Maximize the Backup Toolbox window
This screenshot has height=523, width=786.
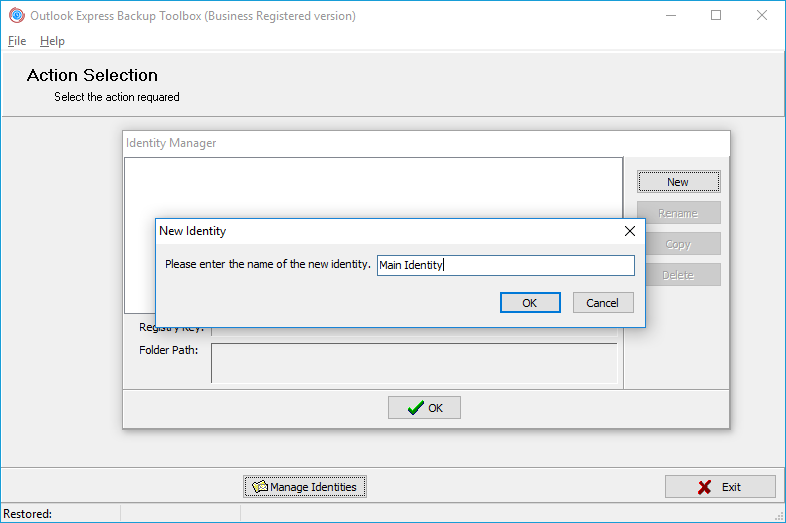click(716, 16)
